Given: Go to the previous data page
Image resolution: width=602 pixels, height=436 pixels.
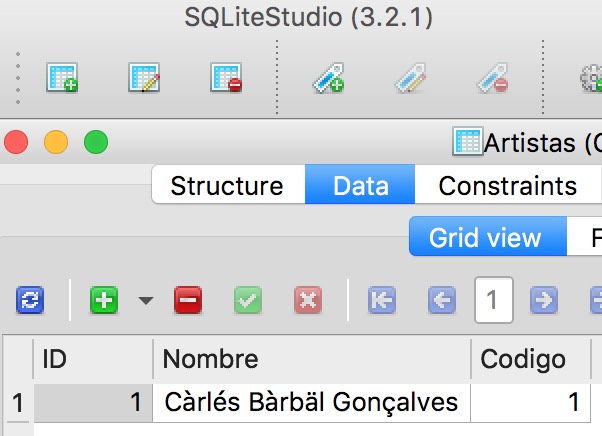Looking at the screenshot, I should (442, 299).
